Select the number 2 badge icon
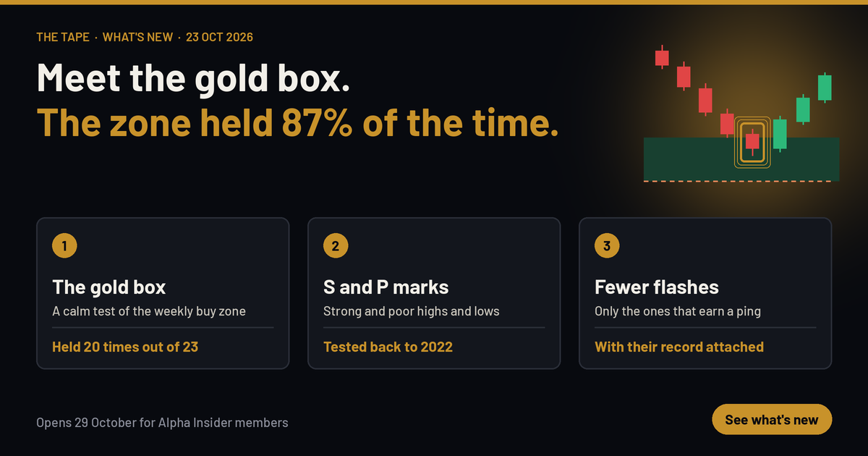Viewport: 868px width, 456px height. tap(336, 246)
